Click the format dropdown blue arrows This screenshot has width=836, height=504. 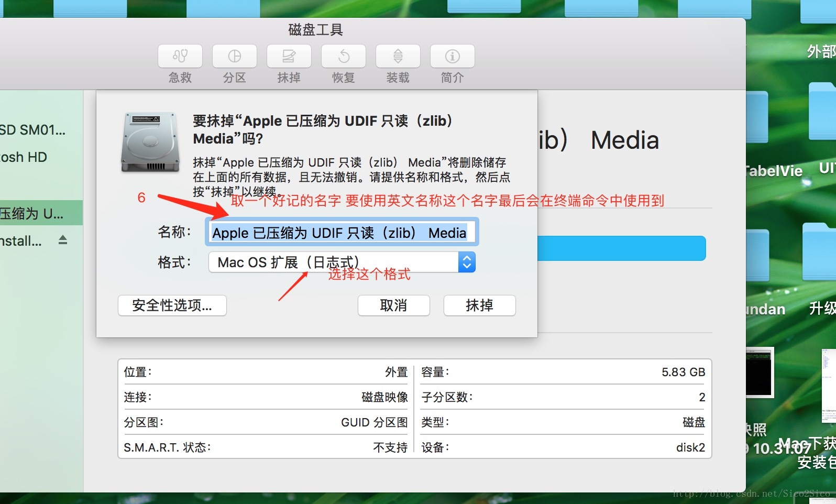(467, 262)
